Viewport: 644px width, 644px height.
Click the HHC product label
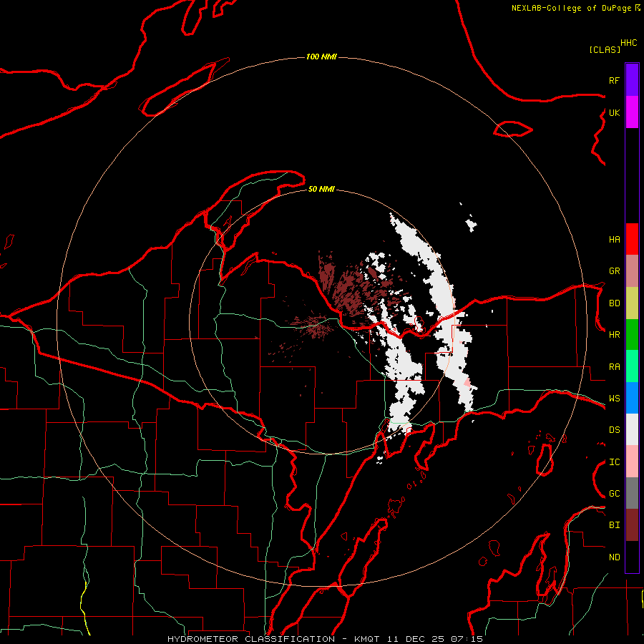(x=628, y=43)
